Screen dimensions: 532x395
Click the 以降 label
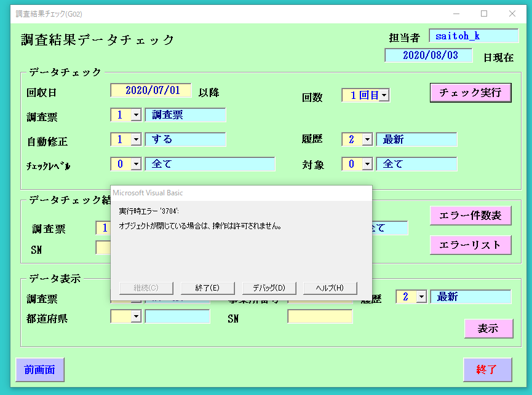click(x=209, y=93)
